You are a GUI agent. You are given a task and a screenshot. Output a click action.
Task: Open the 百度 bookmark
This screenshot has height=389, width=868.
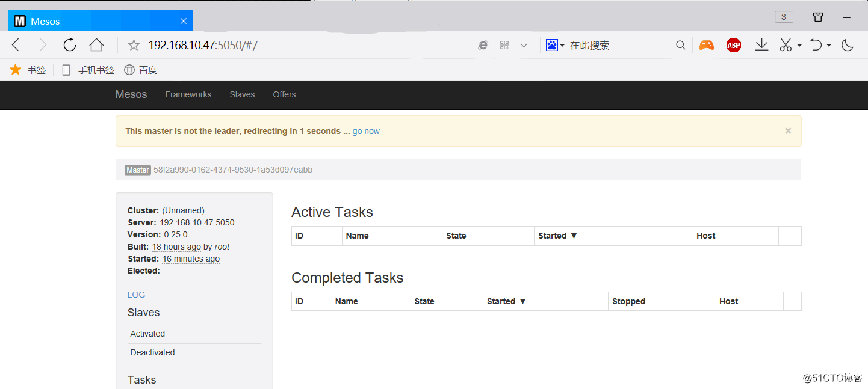point(141,70)
